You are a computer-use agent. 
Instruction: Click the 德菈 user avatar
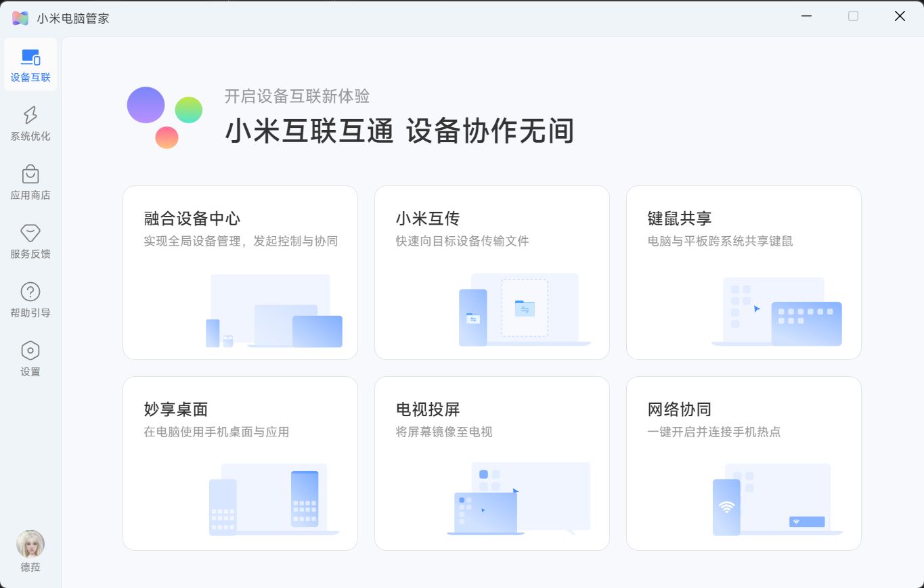pyautogui.click(x=30, y=544)
